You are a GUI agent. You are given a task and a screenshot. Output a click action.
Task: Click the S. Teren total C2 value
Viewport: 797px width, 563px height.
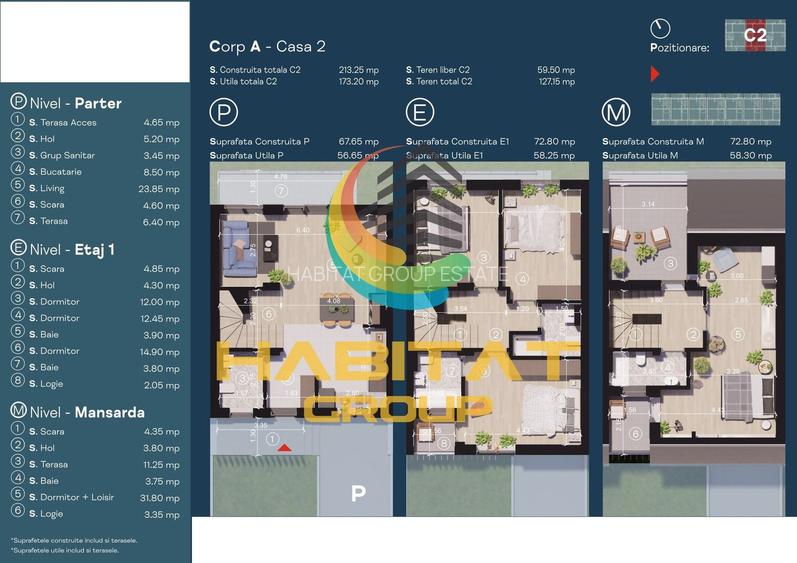click(556, 82)
